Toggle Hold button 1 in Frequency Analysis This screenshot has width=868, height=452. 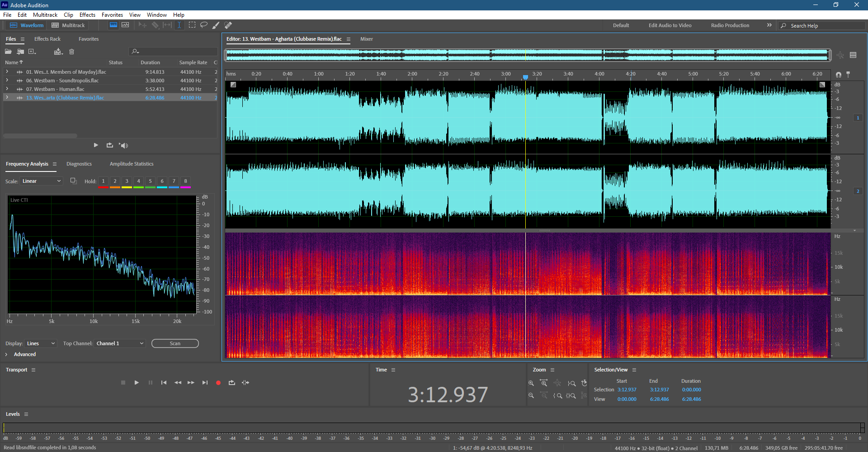tap(103, 181)
